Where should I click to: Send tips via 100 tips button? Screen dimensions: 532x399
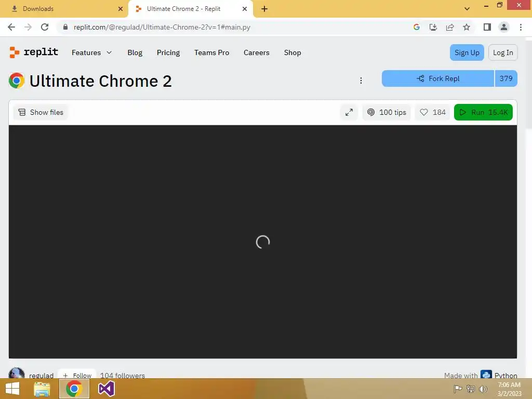click(387, 112)
